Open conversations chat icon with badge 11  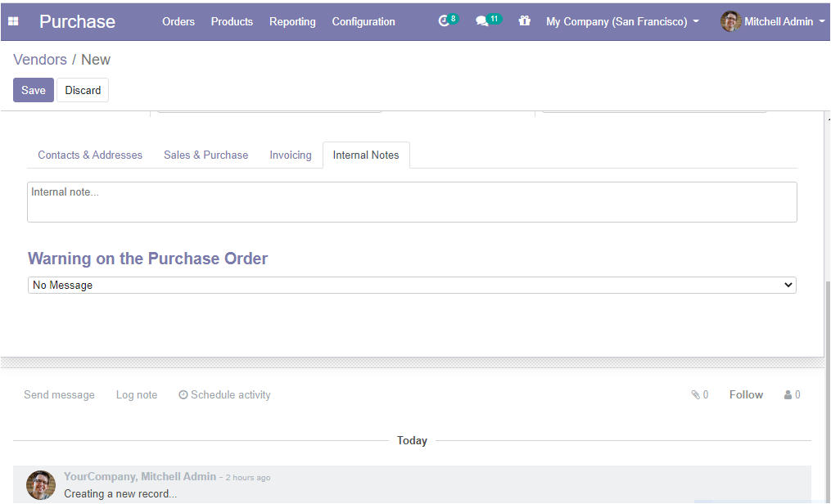488,20
